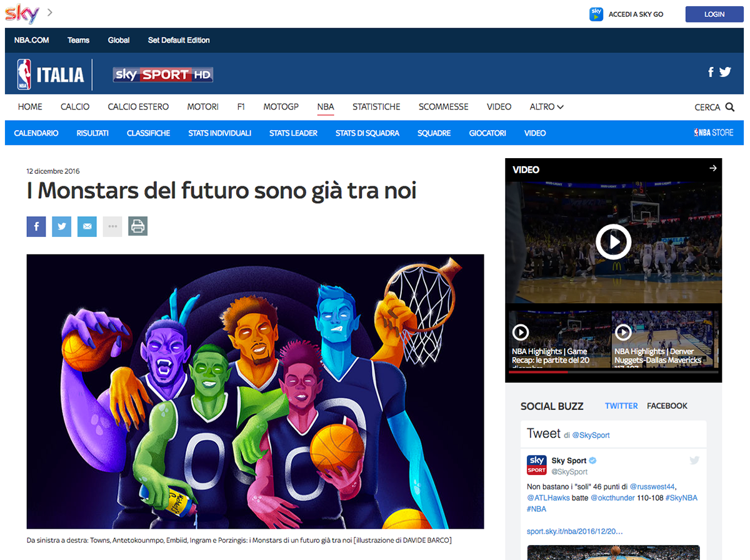The height and width of the screenshot is (560, 750).
Task: Switch Social Buzz to TWITTER tab
Action: coord(621,406)
